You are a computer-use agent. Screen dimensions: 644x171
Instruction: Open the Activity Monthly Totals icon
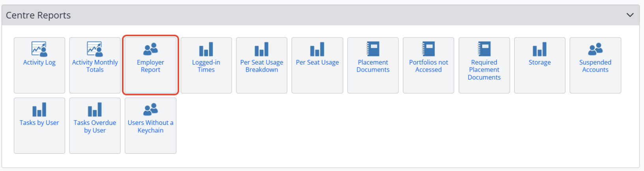pyautogui.click(x=95, y=49)
